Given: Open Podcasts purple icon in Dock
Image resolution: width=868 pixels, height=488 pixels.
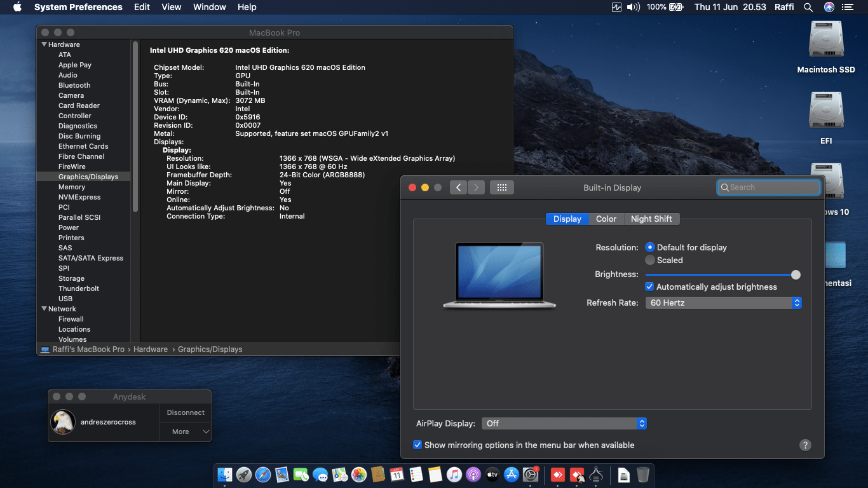Looking at the screenshot, I should pos(473,474).
